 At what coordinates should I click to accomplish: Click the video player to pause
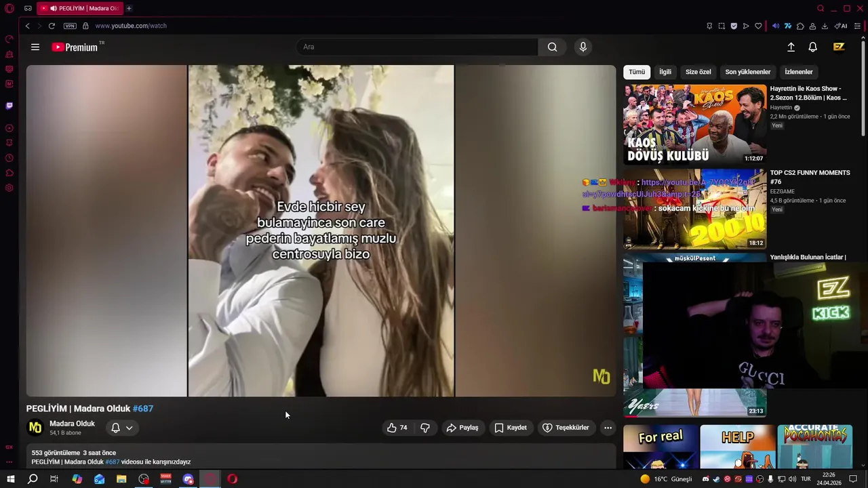click(321, 230)
